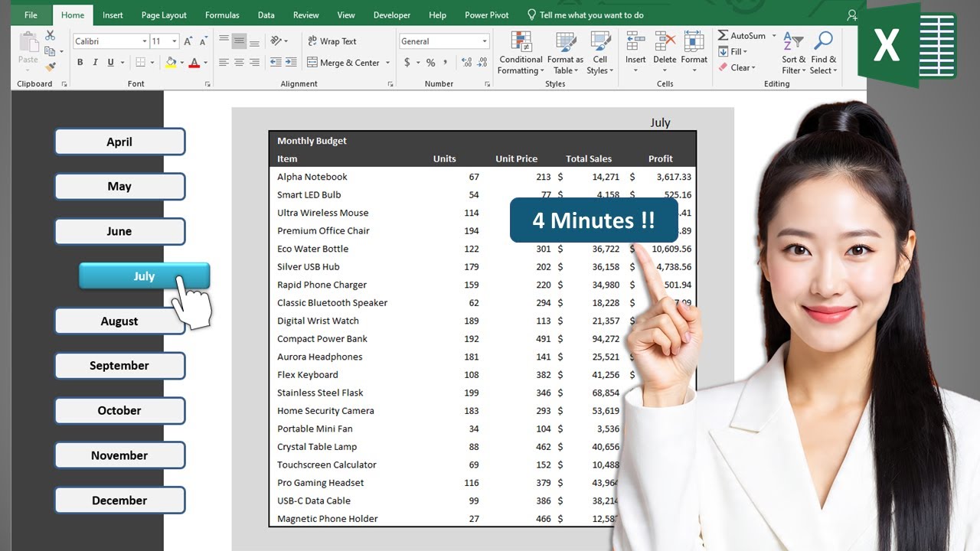Toggle Italic formatting
Screen dimensions: 980x551
pyautogui.click(x=95, y=63)
